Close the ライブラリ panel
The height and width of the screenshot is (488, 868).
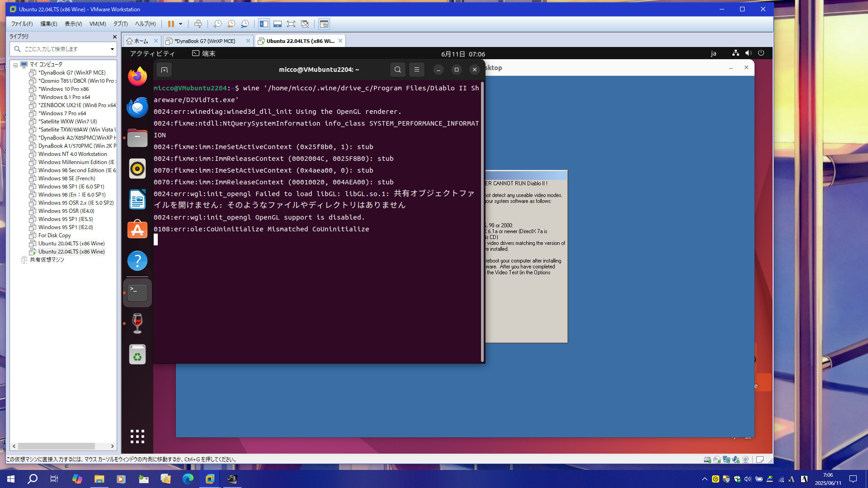pos(114,37)
